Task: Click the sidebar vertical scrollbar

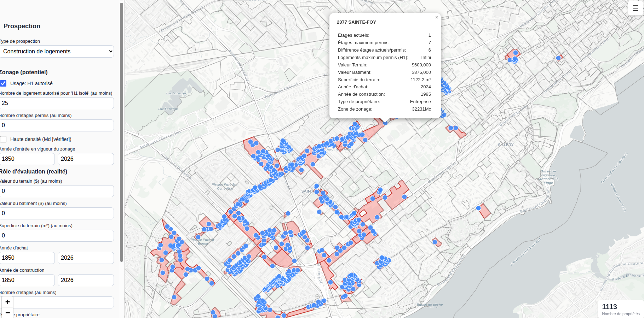Action: point(121,132)
